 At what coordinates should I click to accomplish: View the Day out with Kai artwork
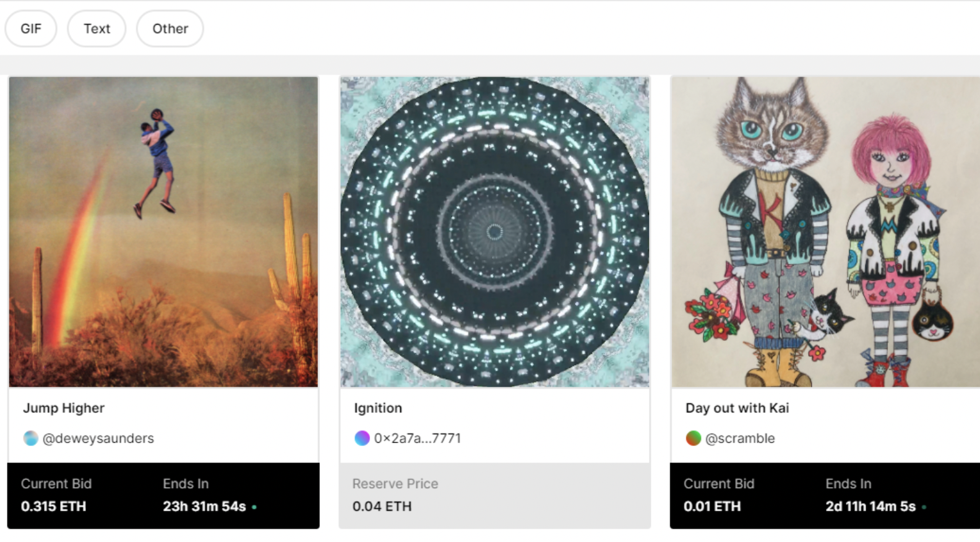[x=825, y=231]
